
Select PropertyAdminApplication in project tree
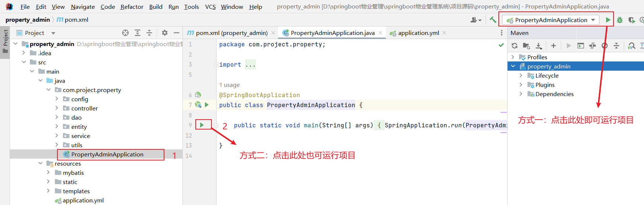pyautogui.click(x=107, y=154)
